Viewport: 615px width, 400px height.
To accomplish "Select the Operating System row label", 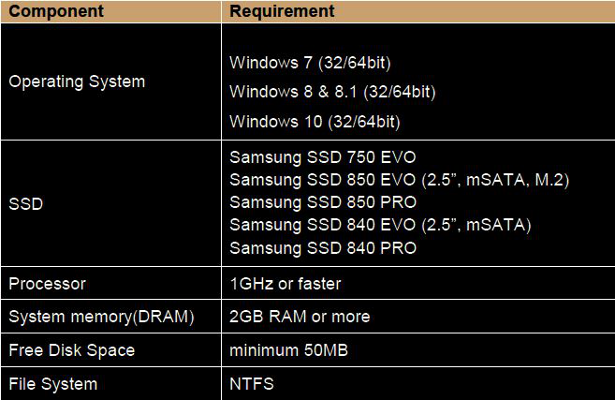I will (x=76, y=82).
